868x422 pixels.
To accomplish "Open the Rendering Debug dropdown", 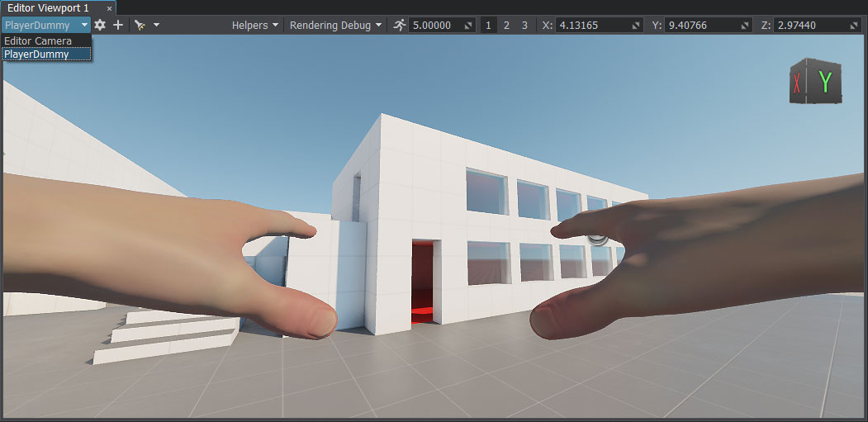I will (x=335, y=26).
